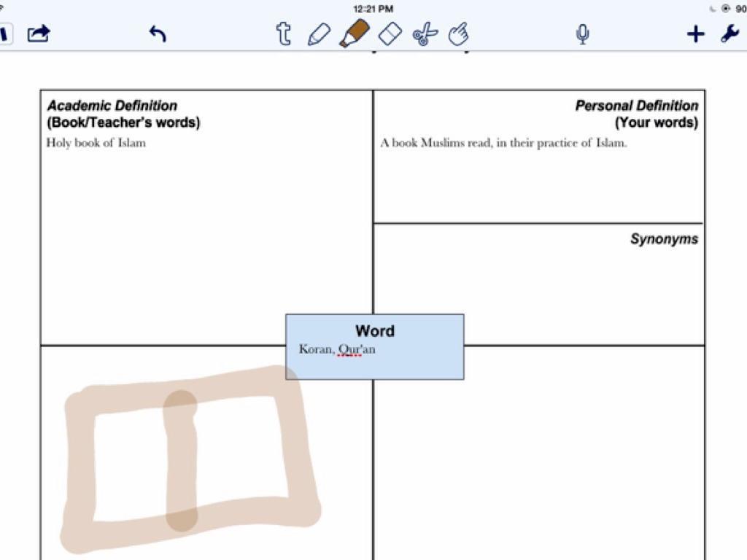
Task: Select the Text tool
Action: [x=283, y=34]
